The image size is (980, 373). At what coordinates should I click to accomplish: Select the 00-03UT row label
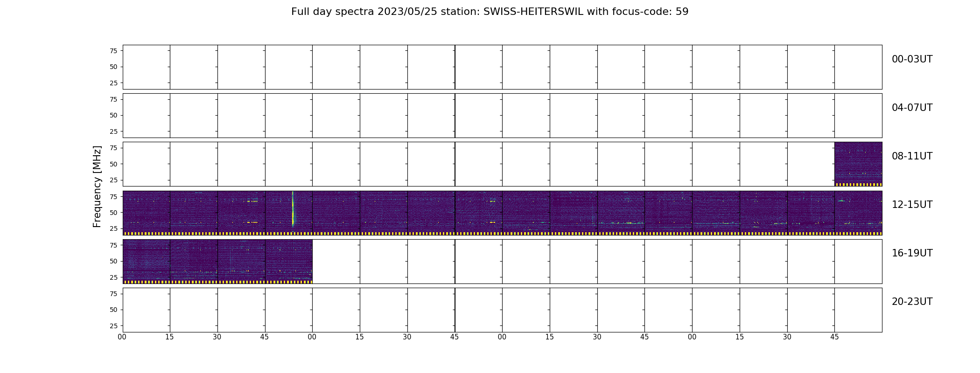click(912, 59)
